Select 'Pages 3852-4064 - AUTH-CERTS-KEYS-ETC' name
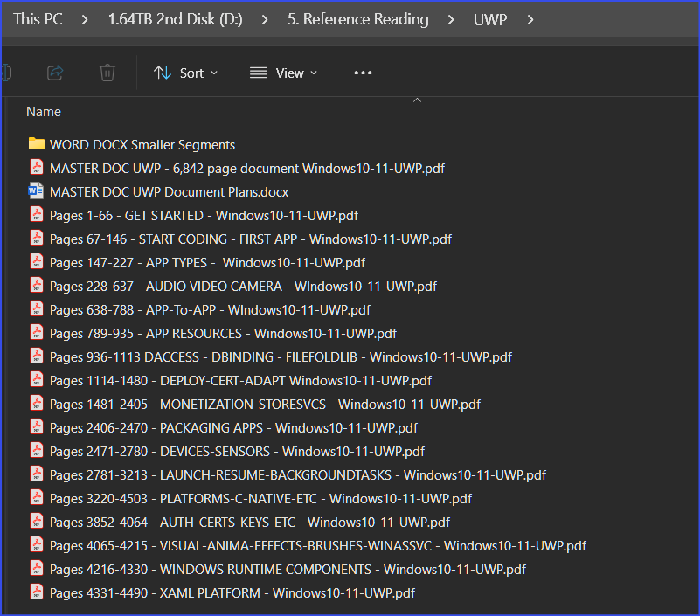Screen dimensions: 700x616 click(x=250, y=523)
